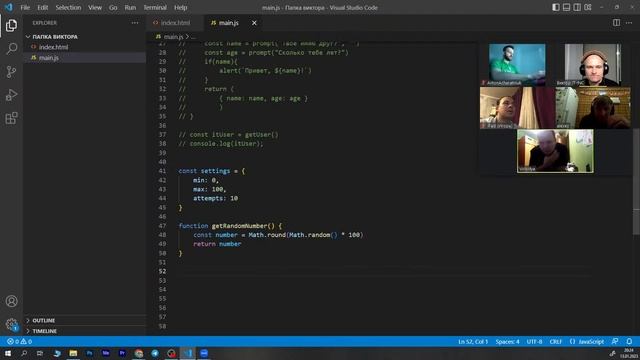The width and height of the screenshot is (640, 360).
Task: Place cursor on line 52 in editor
Action: pyautogui.click(x=384, y=271)
